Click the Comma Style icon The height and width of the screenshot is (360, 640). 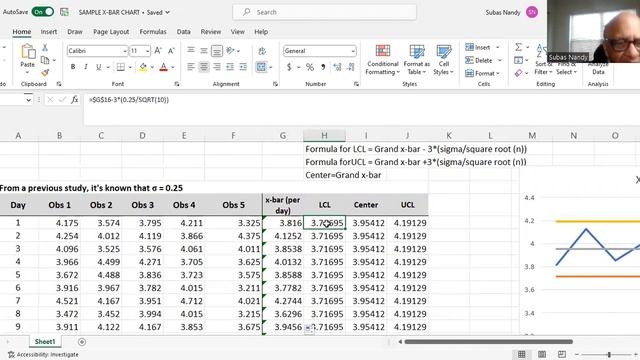coord(323,67)
